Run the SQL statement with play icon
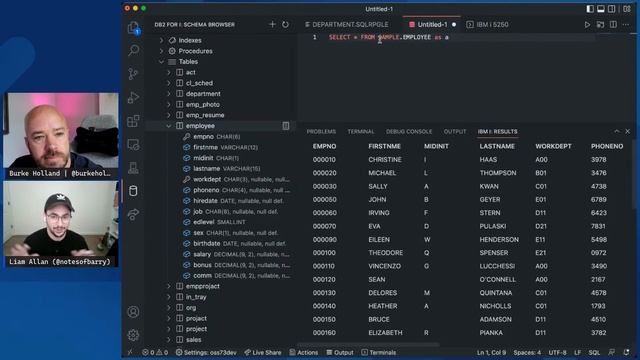The image size is (640, 360). click(x=587, y=24)
